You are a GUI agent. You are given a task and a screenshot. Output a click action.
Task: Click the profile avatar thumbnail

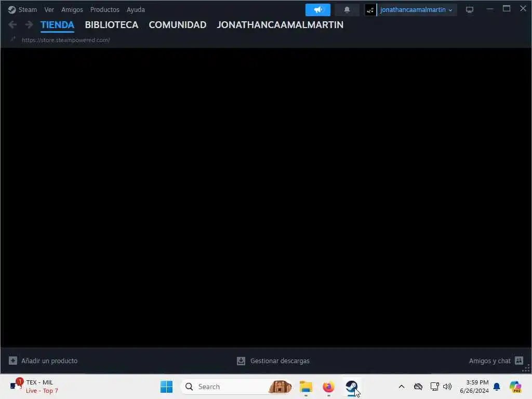pos(370,10)
